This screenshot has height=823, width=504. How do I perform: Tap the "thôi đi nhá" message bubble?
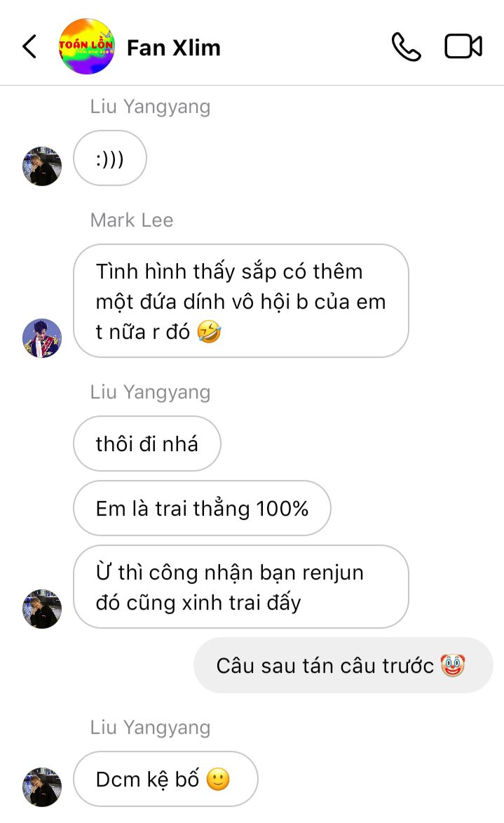(x=147, y=443)
